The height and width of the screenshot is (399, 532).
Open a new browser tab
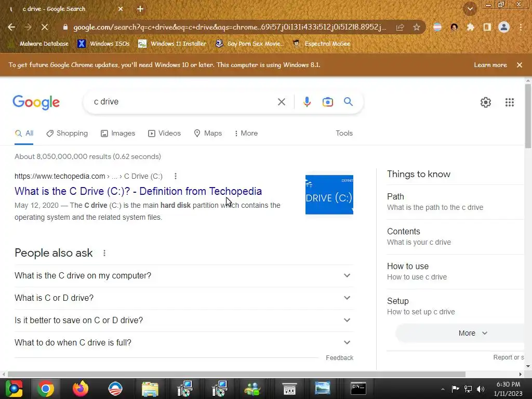pyautogui.click(x=140, y=9)
